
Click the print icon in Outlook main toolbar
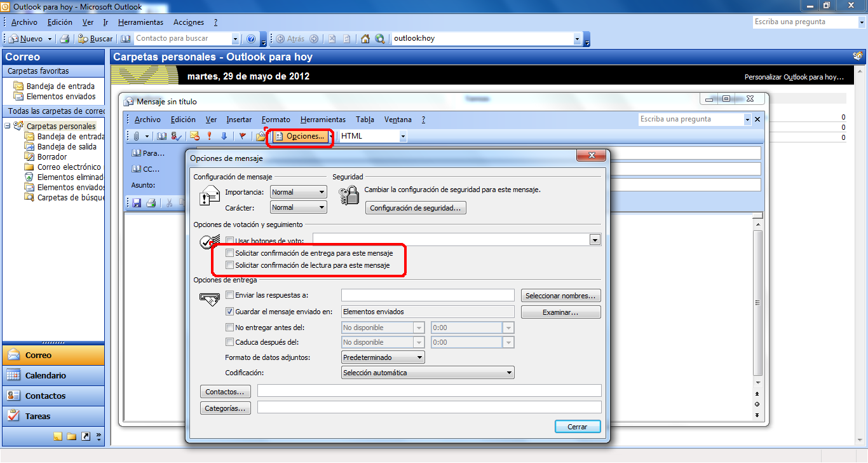(64, 39)
